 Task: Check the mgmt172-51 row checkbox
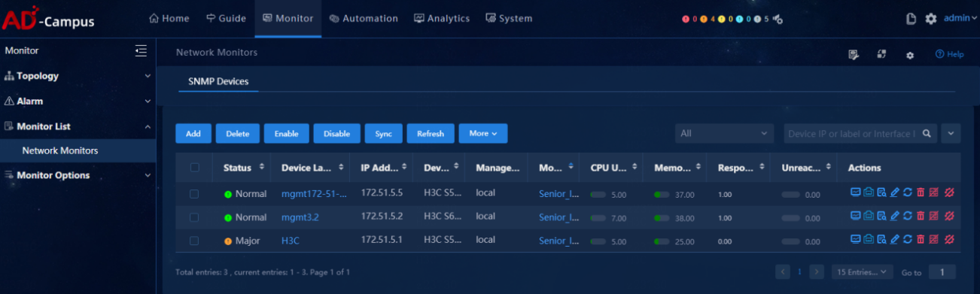[x=194, y=193]
